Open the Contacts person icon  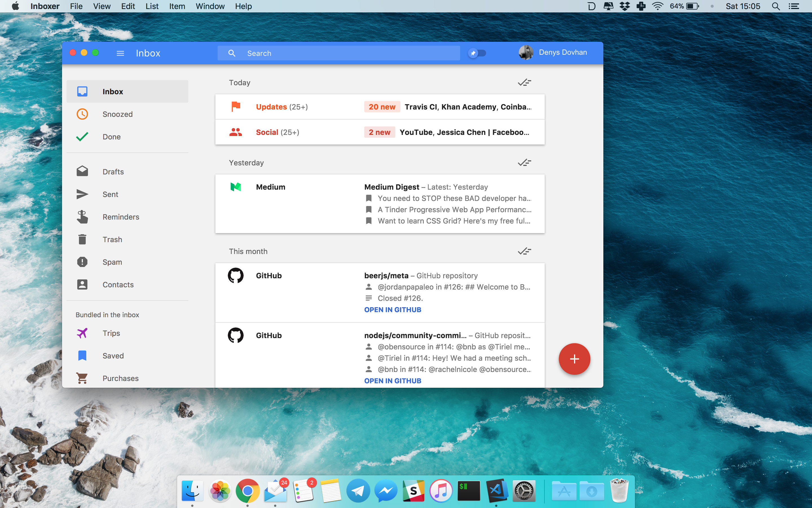coord(82,284)
